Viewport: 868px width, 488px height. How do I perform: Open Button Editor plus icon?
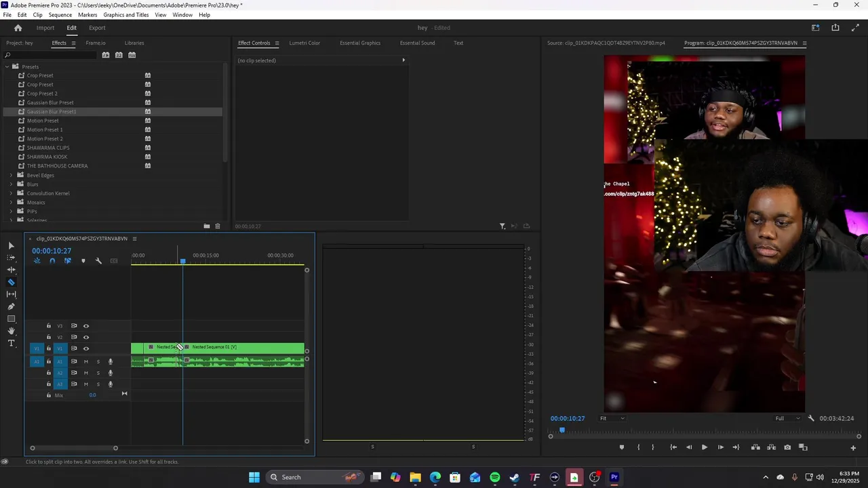pyautogui.click(x=853, y=447)
